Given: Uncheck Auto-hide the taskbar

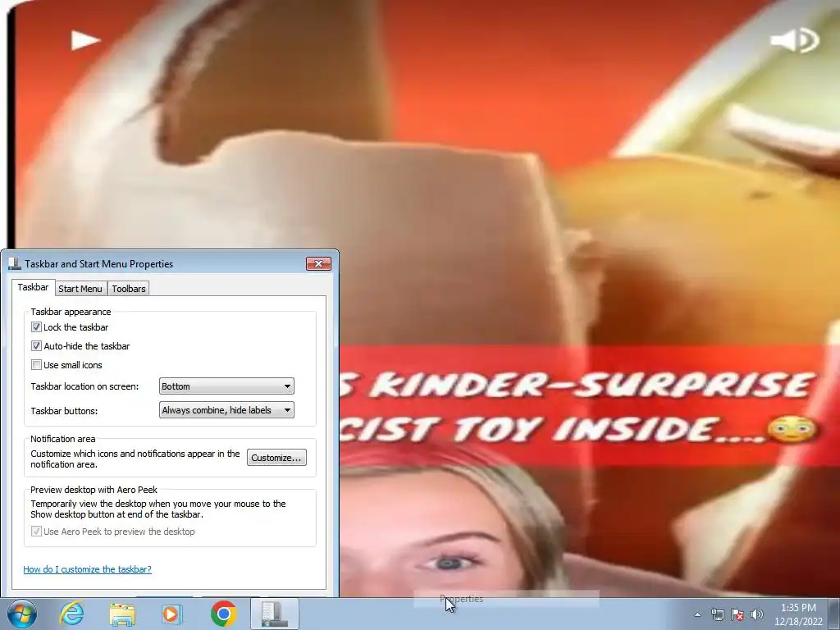Looking at the screenshot, I should click(x=36, y=346).
